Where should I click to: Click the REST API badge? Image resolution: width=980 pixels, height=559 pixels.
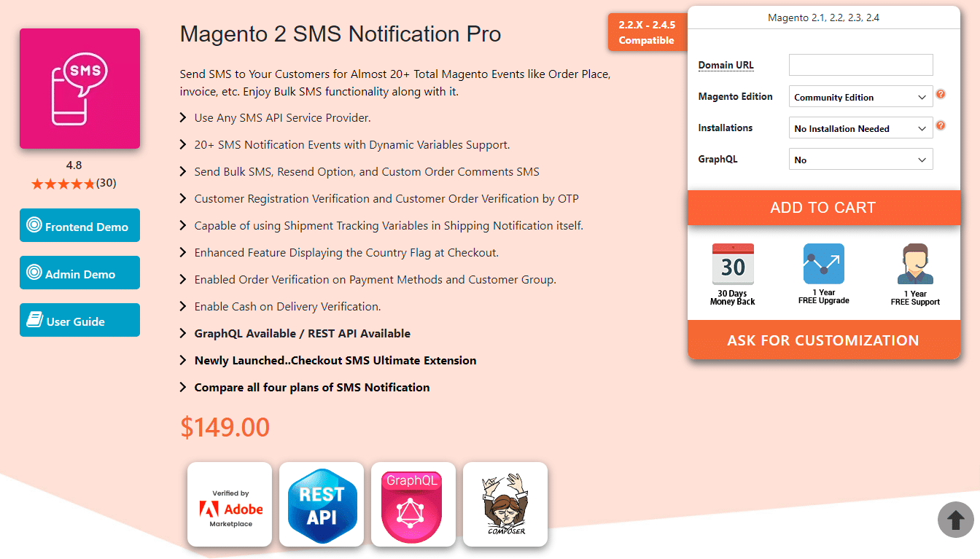322,504
